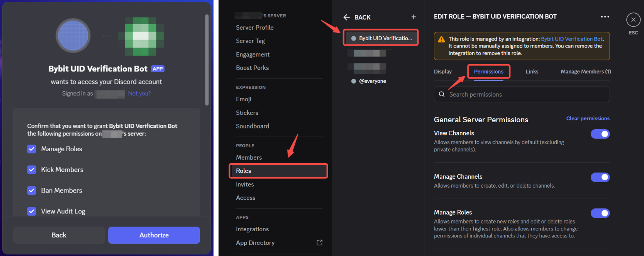644x256 pixels.
Task: Click the gray dot beside @everyone role
Action: [x=354, y=81]
